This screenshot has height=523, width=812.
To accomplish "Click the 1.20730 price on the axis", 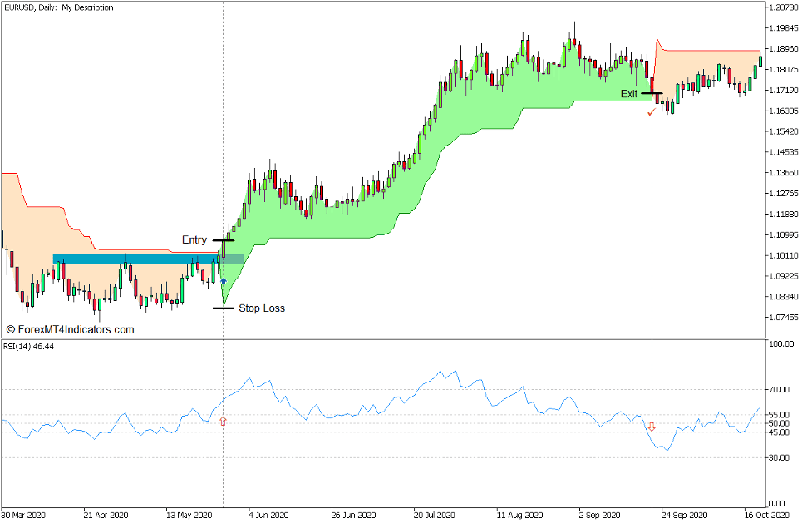I will 785,7.
